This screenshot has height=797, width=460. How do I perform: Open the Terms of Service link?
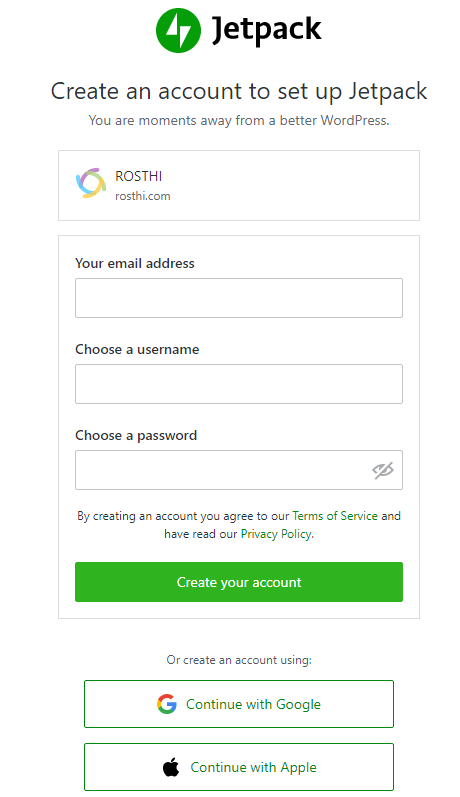(335, 516)
